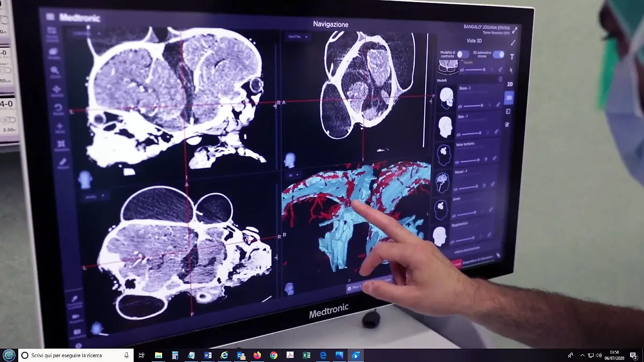Click the Vessel - 1 model icon
The height and width of the screenshot is (362, 644).
pyautogui.click(x=443, y=181)
